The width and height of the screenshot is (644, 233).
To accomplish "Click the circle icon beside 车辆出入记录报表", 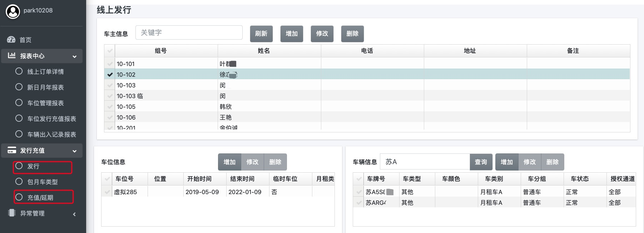I will 19,134.
